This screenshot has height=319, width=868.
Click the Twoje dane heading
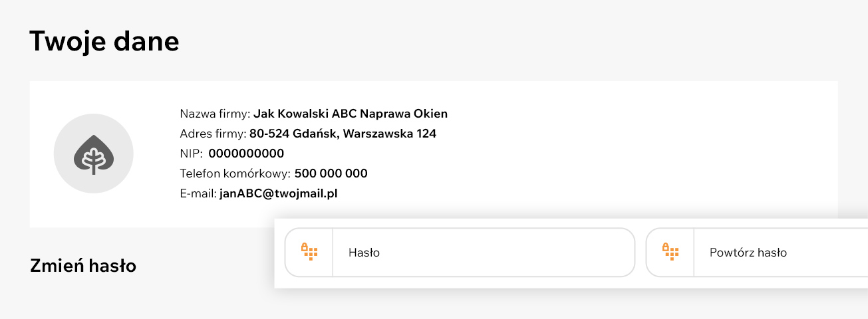point(104,41)
